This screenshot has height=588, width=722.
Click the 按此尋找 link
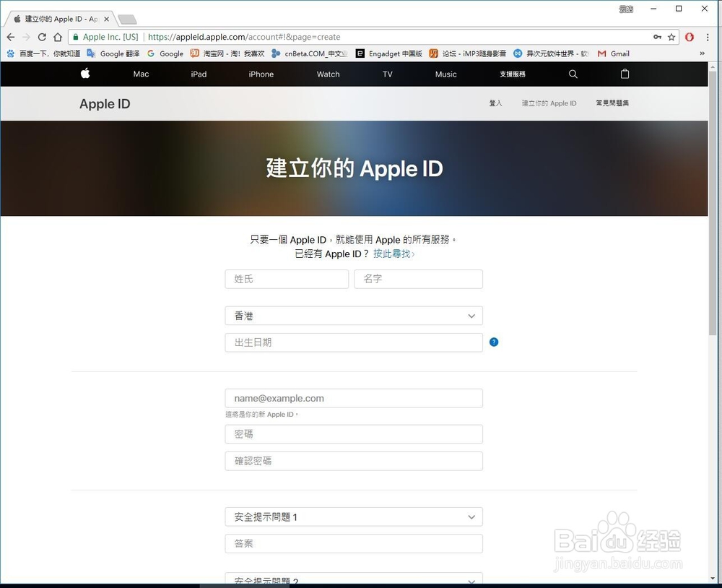[393, 254]
